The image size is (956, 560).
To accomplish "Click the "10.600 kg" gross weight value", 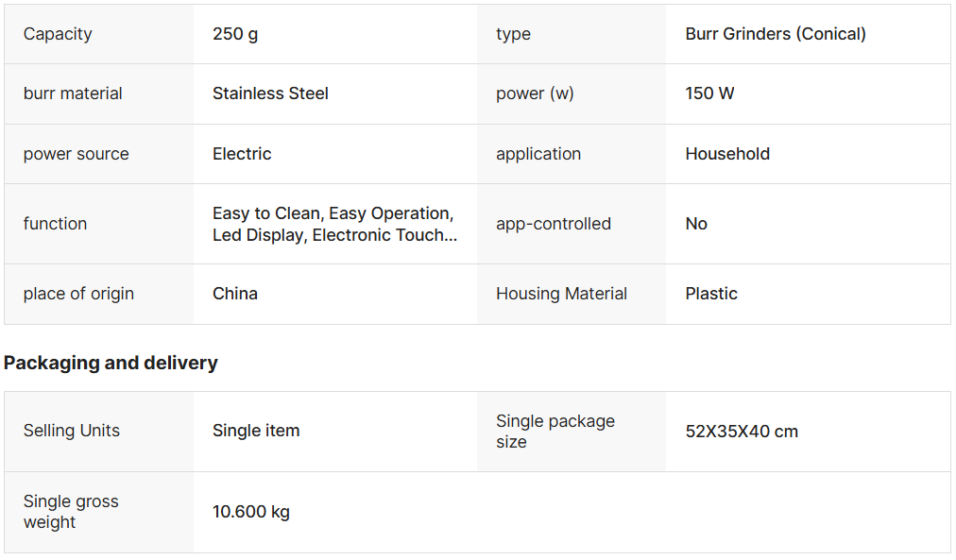I will (251, 512).
